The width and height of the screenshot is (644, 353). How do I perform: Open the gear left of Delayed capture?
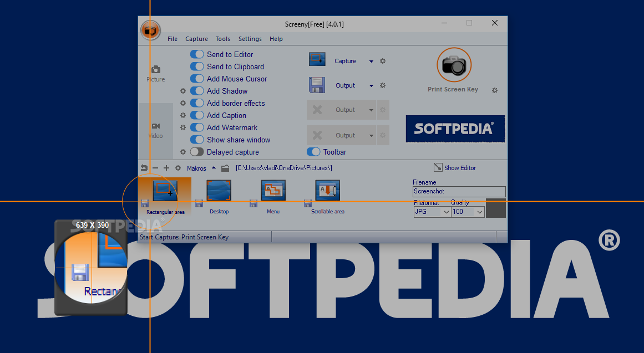pos(183,152)
